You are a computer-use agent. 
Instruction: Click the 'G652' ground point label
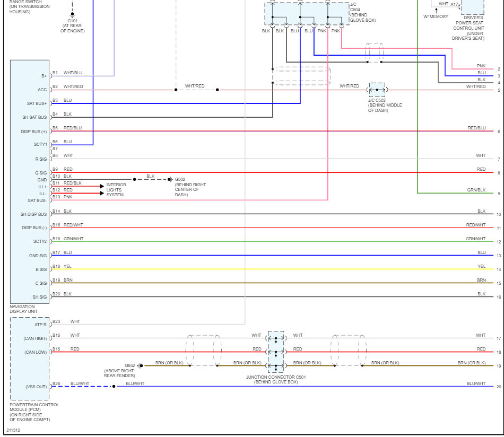click(130, 365)
